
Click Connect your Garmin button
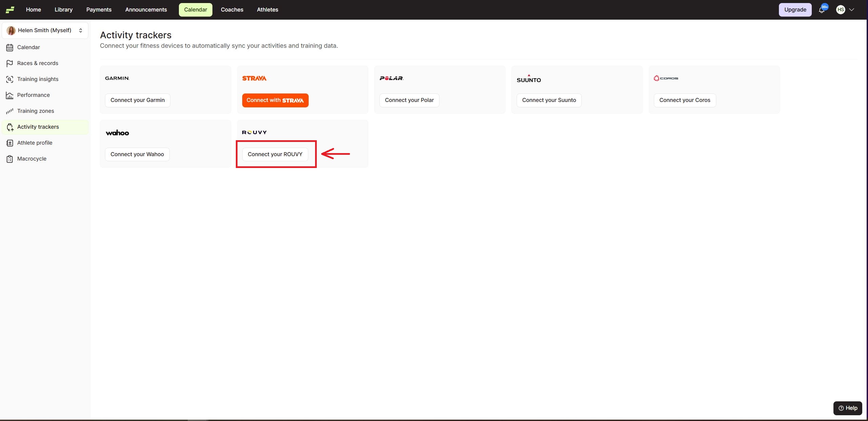tap(137, 100)
